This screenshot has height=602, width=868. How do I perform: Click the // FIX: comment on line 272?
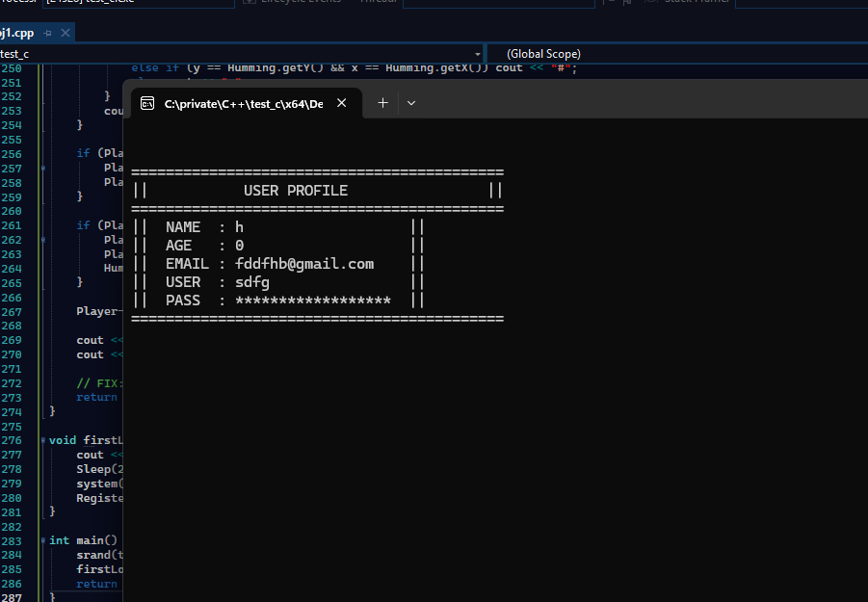[x=99, y=383]
